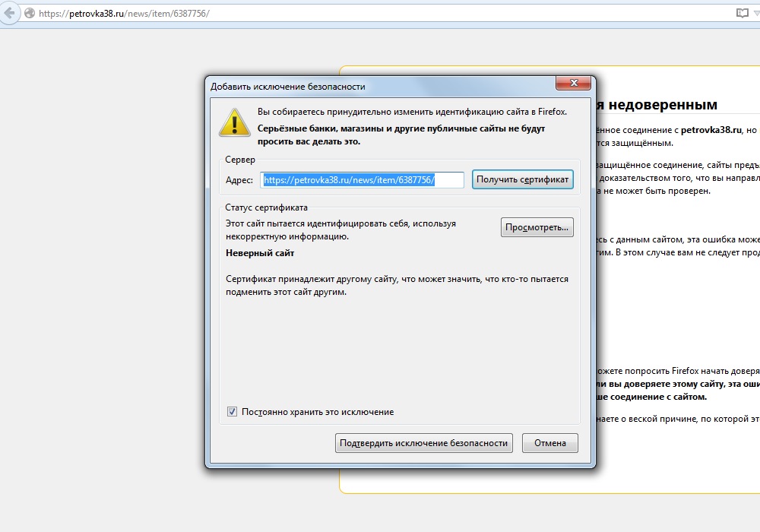Close the security exception dialog with X

point(574,84)
